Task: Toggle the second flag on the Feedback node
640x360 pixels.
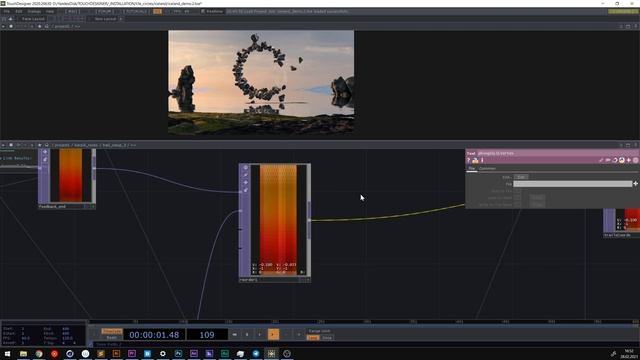Action: pos(45,159)
